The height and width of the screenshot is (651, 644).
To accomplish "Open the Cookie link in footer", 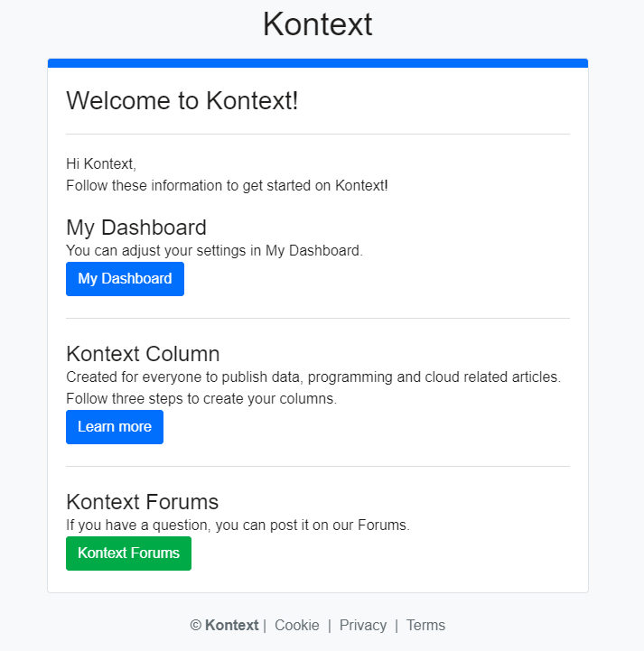I will click(x=297, y=625).
